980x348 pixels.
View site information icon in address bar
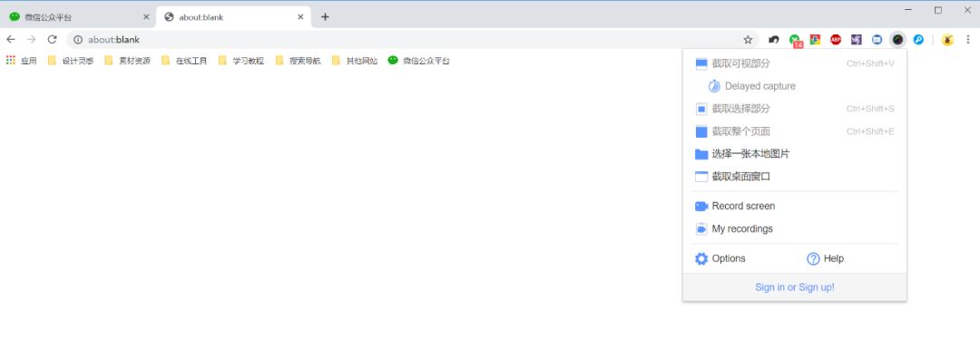point(78,40)
